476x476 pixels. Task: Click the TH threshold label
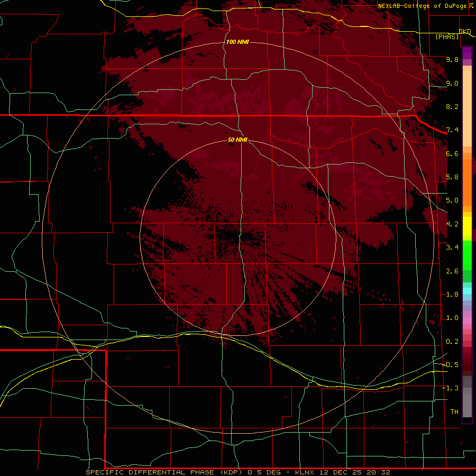tap(454, 412)
